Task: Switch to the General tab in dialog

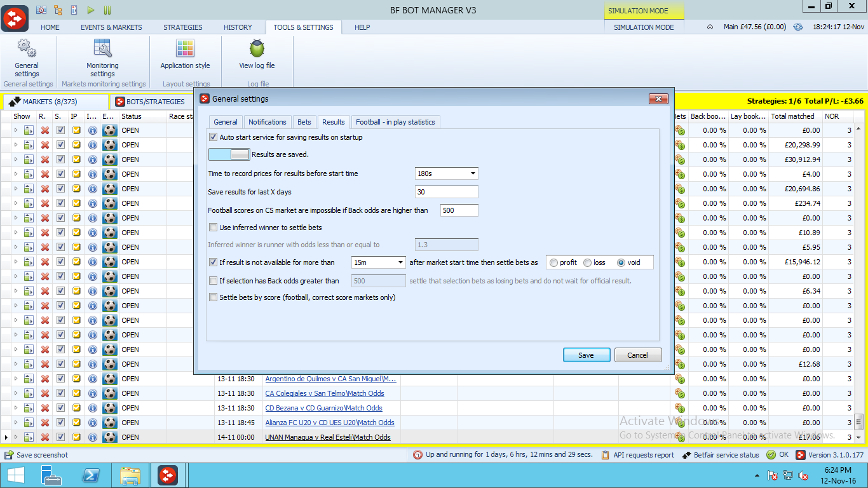Action: click(226, 122)
